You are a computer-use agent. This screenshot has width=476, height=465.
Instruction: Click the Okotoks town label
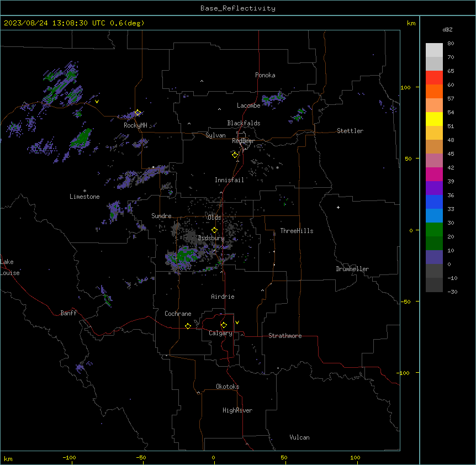tap(228, 387)
